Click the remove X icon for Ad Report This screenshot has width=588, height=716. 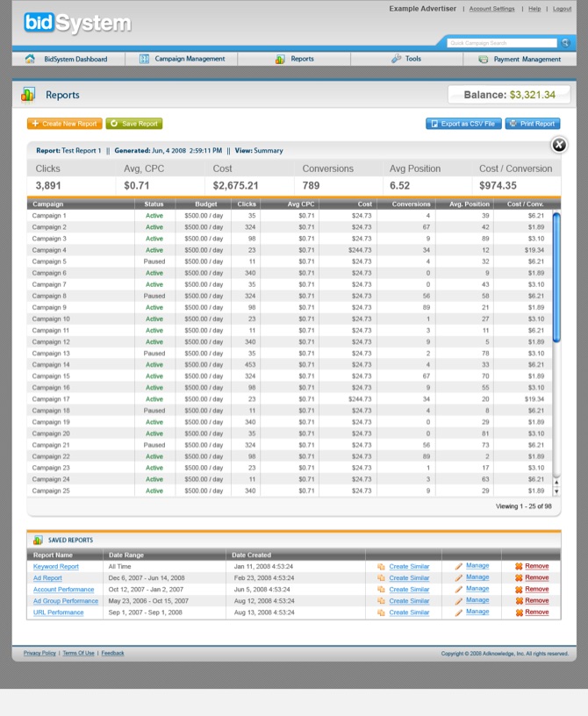519,577
